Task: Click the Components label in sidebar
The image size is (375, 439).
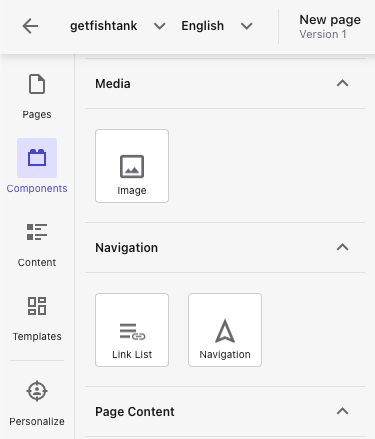Action: [x=37, y=188]
